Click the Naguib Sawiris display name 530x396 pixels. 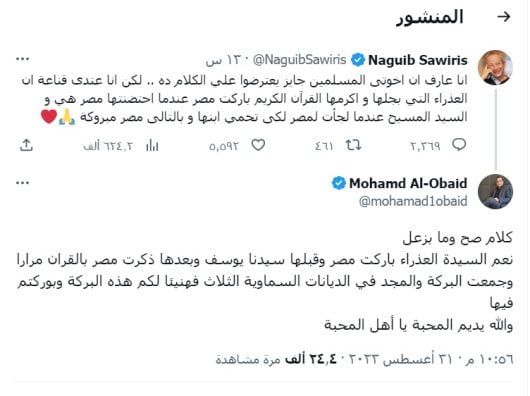418,60
